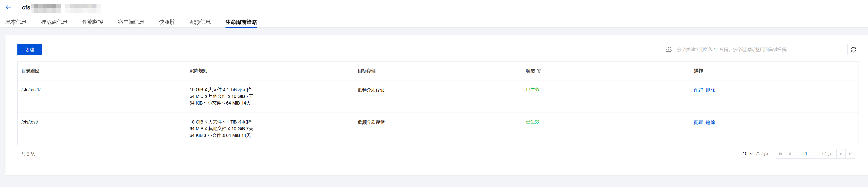This screenshot has width=868, height=187.
Task: Click the search filter icon
Action: pos(669,50)
